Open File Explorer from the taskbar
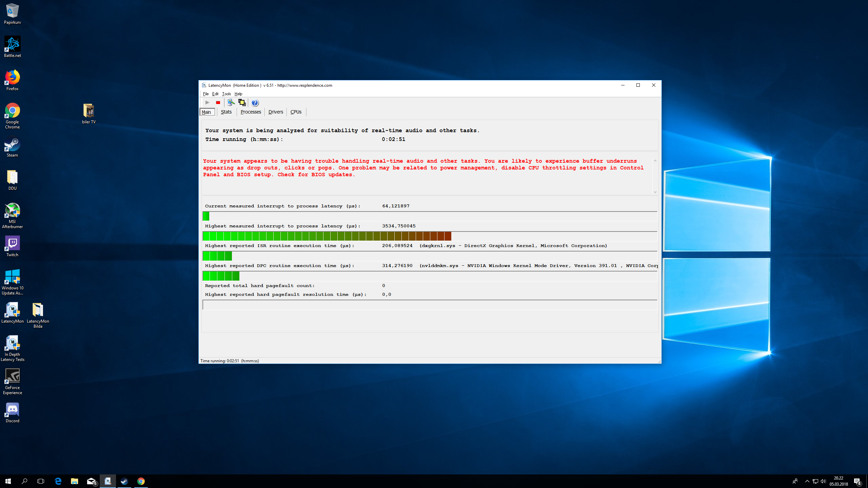 (75, 481)
